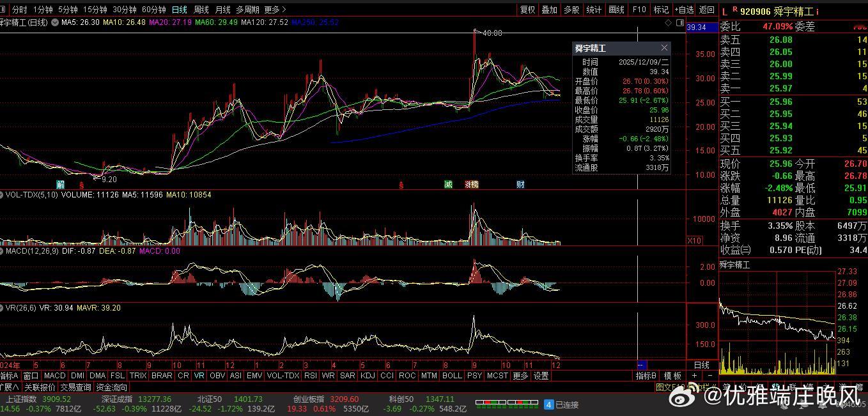Click the red L badge before stock code
Viewport: 868px width, 416px height.
(x=725, y=11)
